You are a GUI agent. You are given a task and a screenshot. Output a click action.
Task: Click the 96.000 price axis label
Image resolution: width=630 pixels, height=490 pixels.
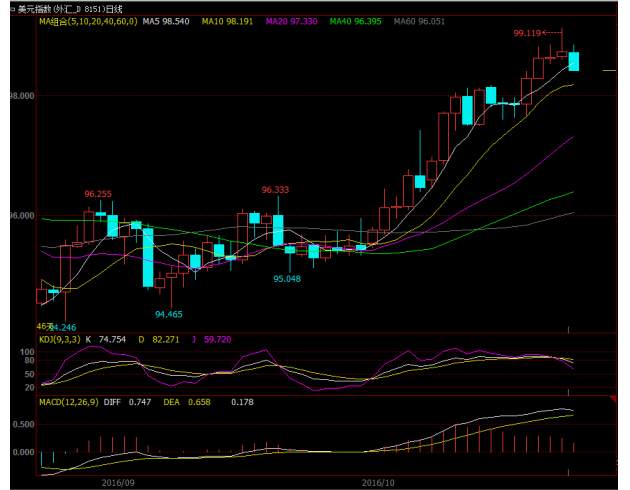22,216
